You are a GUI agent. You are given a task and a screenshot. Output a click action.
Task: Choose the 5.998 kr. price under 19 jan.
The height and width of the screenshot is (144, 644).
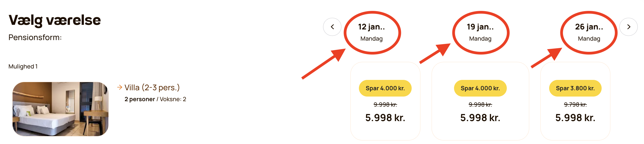pos(480,118)
